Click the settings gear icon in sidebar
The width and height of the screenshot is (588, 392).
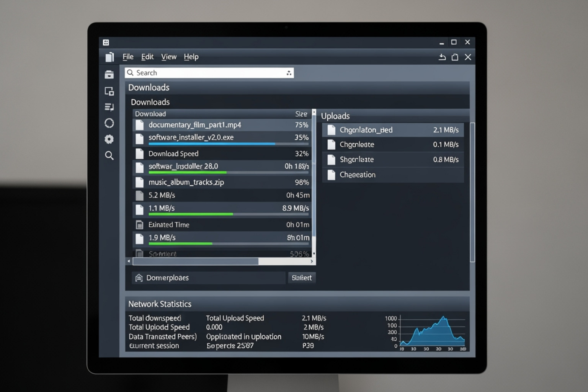[x=109, y=139]
